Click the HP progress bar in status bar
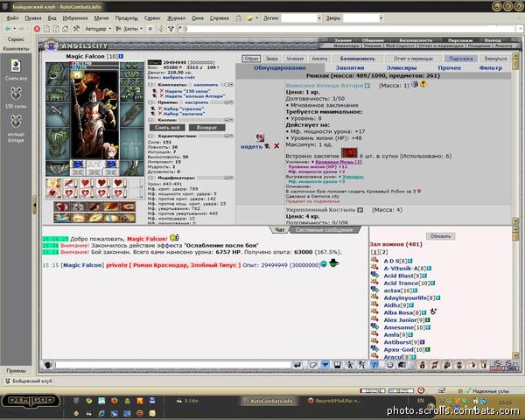Viewport: 525px width, 420px height. pos(372,391)
